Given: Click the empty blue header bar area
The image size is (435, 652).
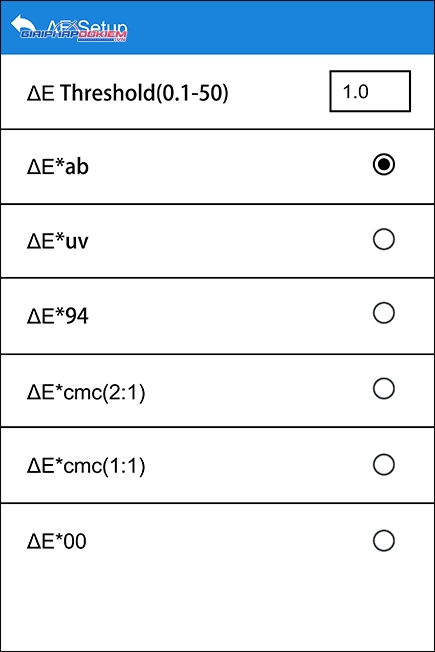Looking at the screenshot, I should coord(283,27).
